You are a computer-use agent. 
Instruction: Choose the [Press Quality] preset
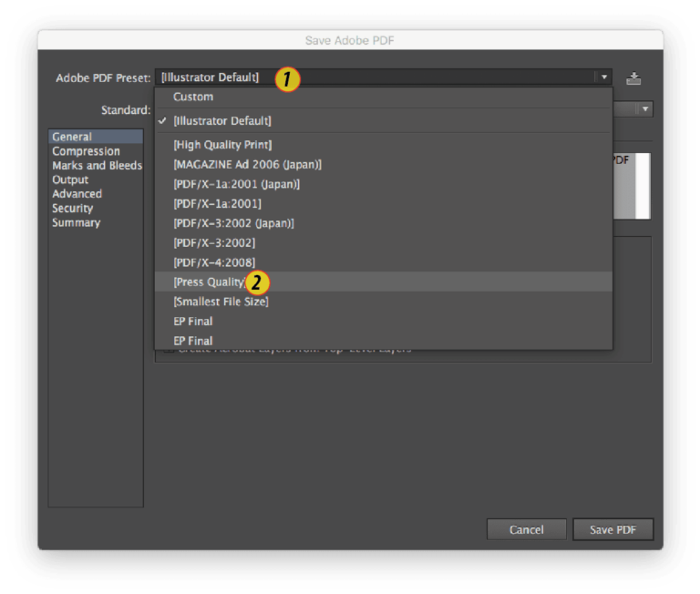[210, 282]
